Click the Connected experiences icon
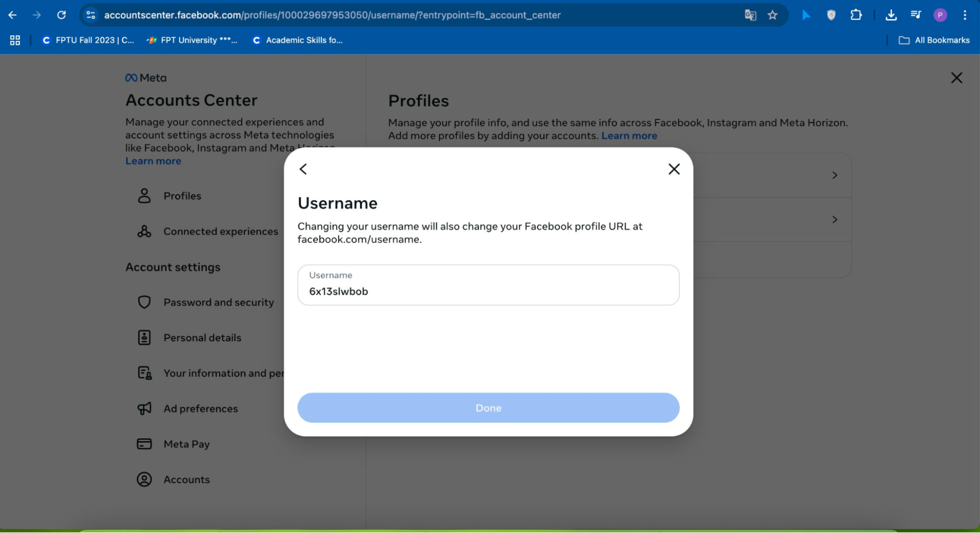The width and height of the screenshot is (980, 533). (x=144, y=231)
